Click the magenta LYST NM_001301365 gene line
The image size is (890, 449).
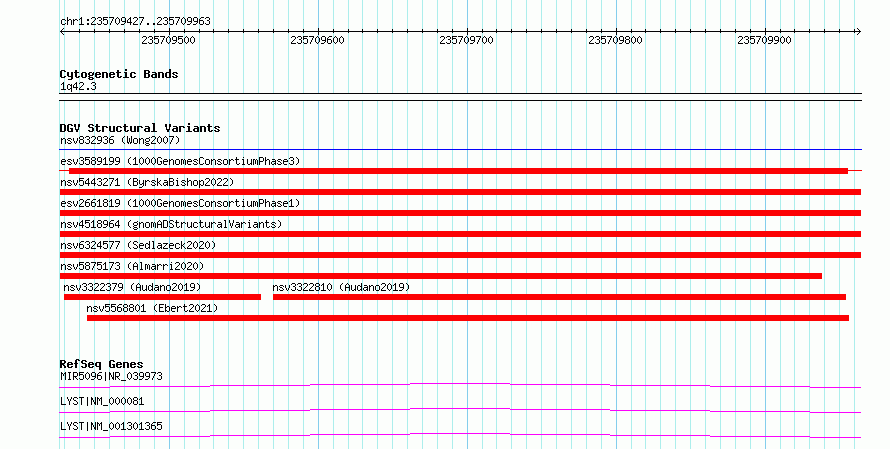tap(460, 435)
